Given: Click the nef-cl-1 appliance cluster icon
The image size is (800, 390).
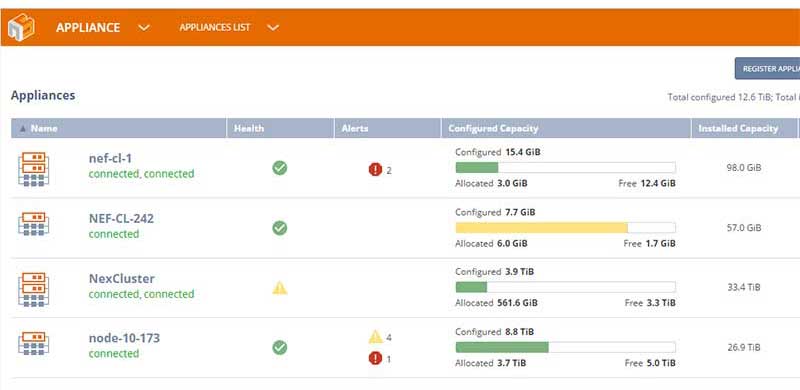Looking at the screenshot, I should (34, 168).
